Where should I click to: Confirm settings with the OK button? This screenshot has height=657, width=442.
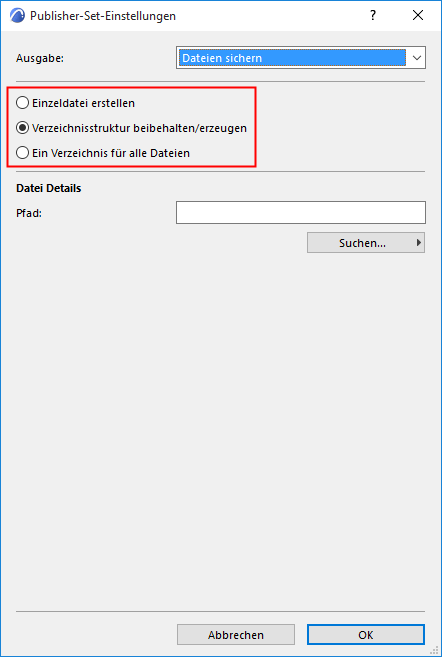point(366,635)
